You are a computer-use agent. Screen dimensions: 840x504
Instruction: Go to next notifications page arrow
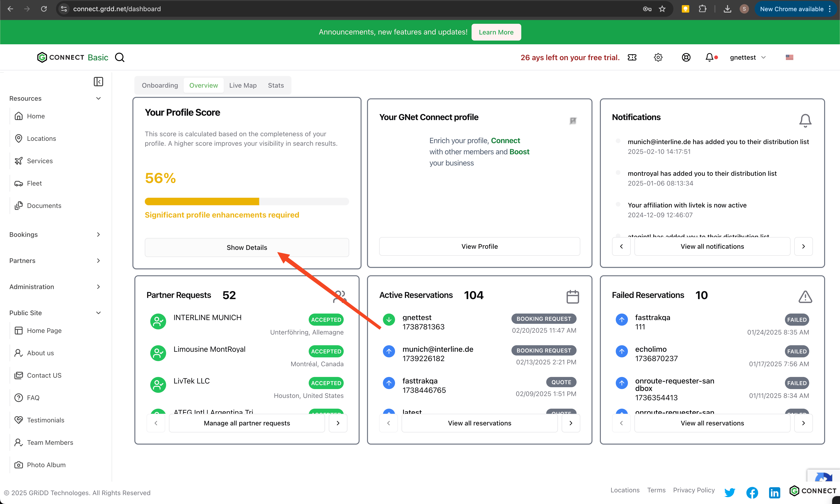pyautogui.click(x=803, y=246)
